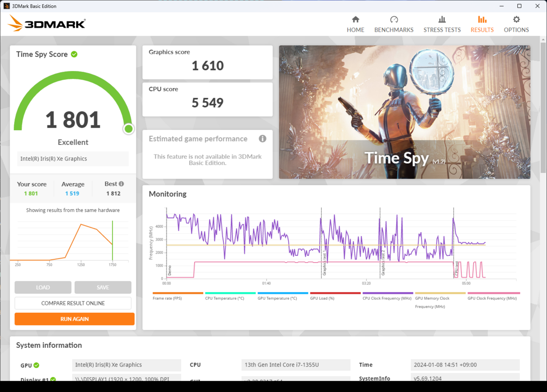Click the green check beside Display #1

point(53,379)
